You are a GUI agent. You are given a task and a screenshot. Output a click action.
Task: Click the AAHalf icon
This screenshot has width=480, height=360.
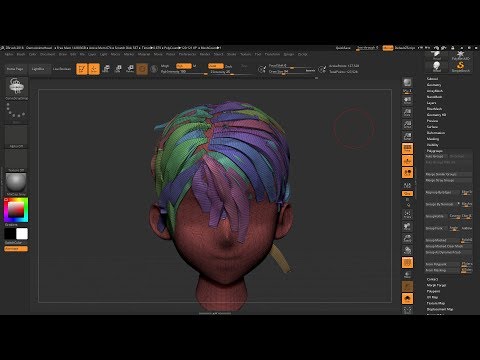tap(407, 137)
